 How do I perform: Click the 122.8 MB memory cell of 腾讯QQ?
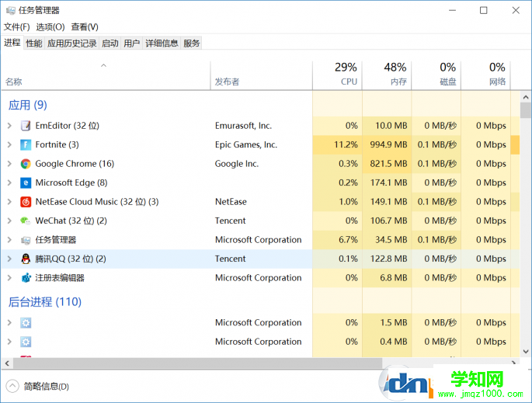coord(387,259)
